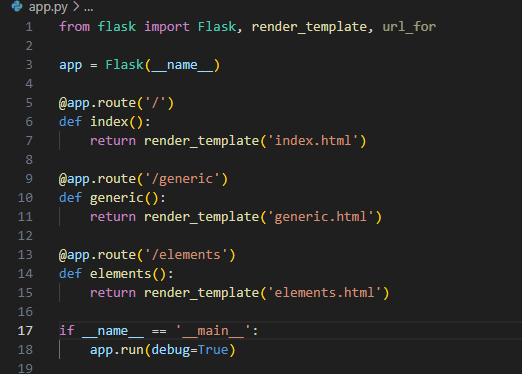Click 'run' in app.run call
The height and width of the screenshot is (374, 522).
tap(132, 350)
